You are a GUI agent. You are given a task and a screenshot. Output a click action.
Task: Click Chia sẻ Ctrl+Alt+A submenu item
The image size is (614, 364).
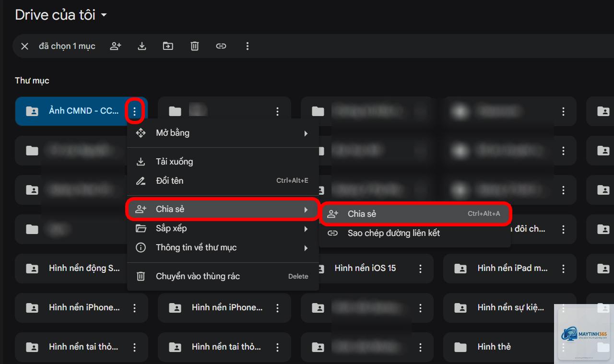[415, 214]
